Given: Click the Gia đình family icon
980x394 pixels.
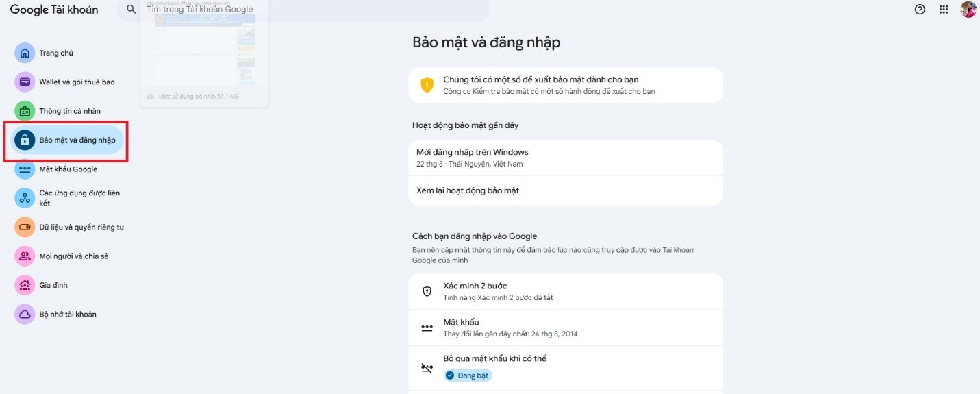Looking at the screenshot, I should pos(25,285).
